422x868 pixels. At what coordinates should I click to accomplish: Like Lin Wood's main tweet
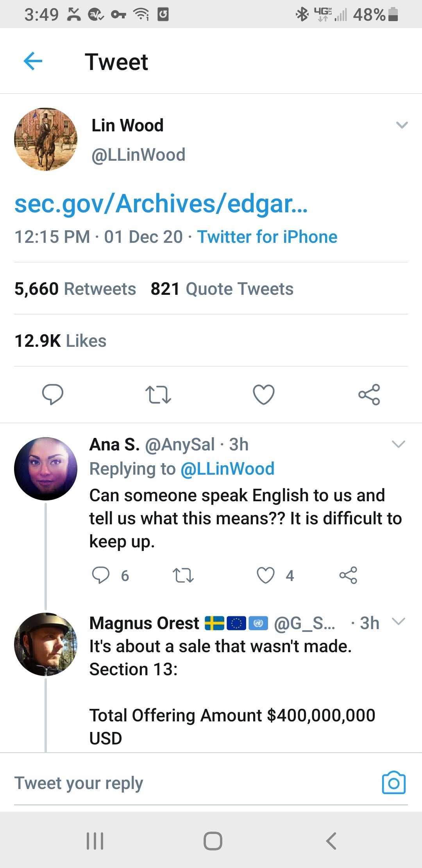264,394
